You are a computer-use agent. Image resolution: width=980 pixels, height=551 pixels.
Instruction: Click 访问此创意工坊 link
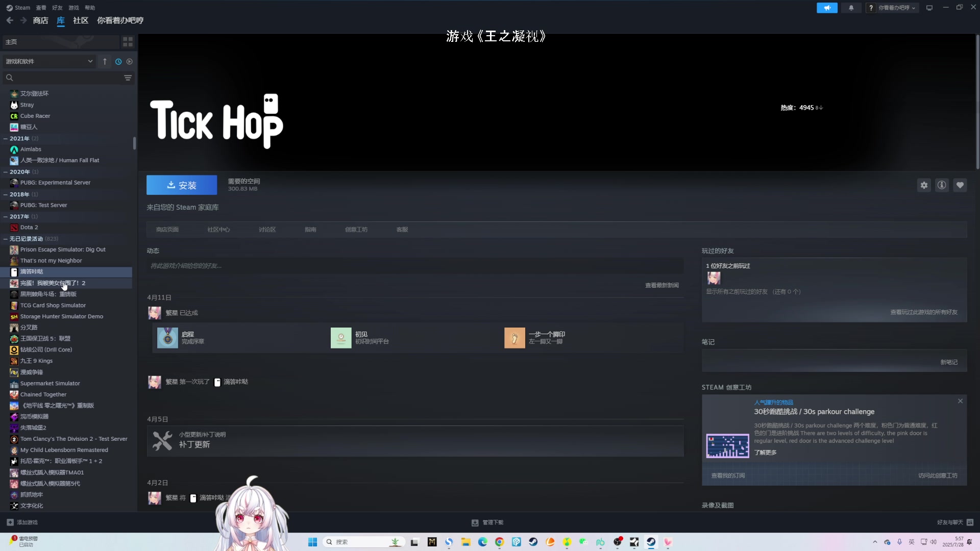pyautogui.click(x=938, y=475)
